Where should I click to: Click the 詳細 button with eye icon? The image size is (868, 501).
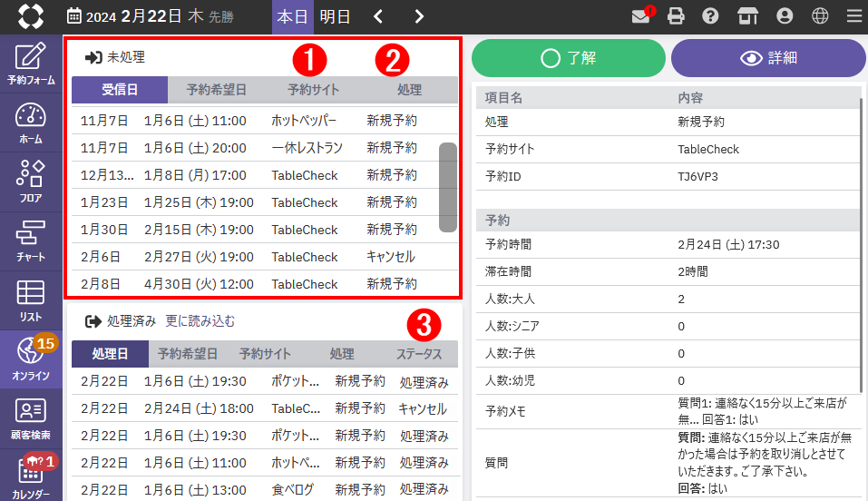click(x=768, y=58)
